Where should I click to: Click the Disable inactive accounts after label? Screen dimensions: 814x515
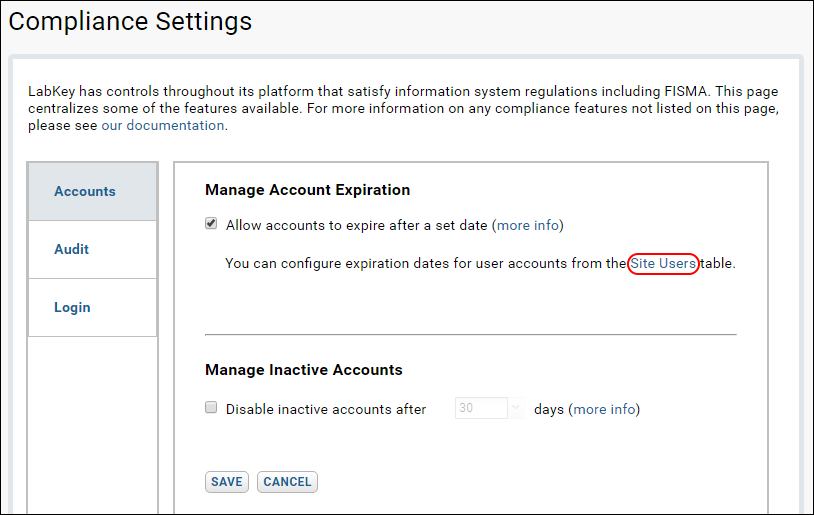point(326,409)
